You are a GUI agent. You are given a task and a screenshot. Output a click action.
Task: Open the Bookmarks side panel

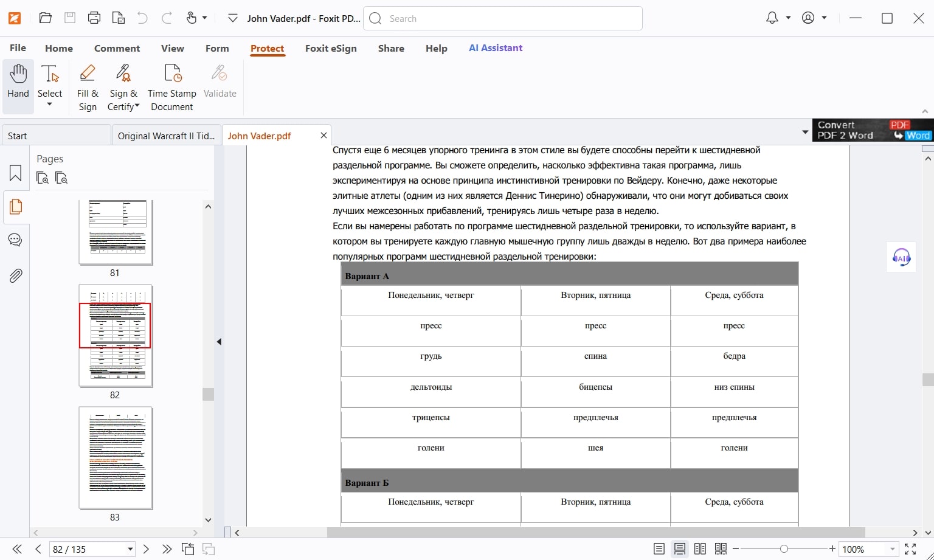(x=15, y=174)
